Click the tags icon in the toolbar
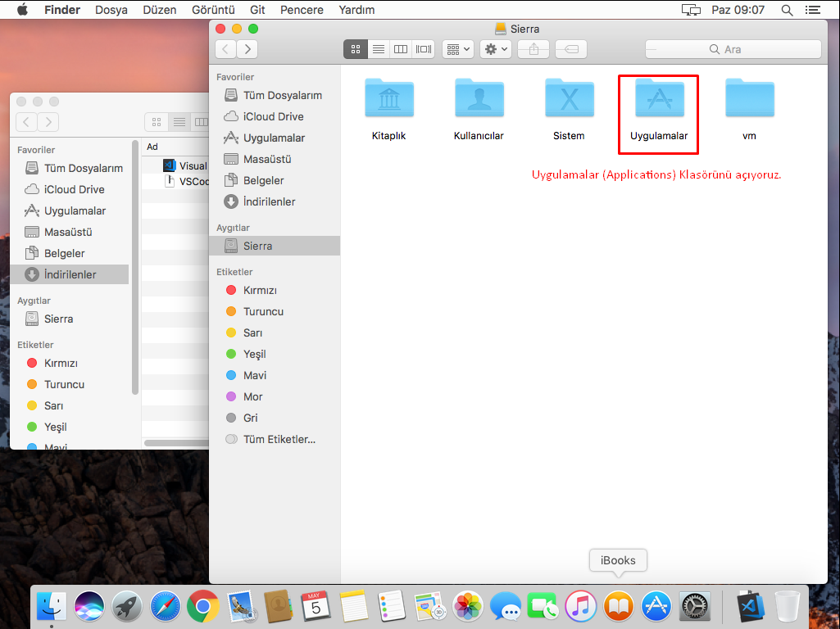Image resolution: width=840 pixels, height=629 pixels. coord(570,48)
